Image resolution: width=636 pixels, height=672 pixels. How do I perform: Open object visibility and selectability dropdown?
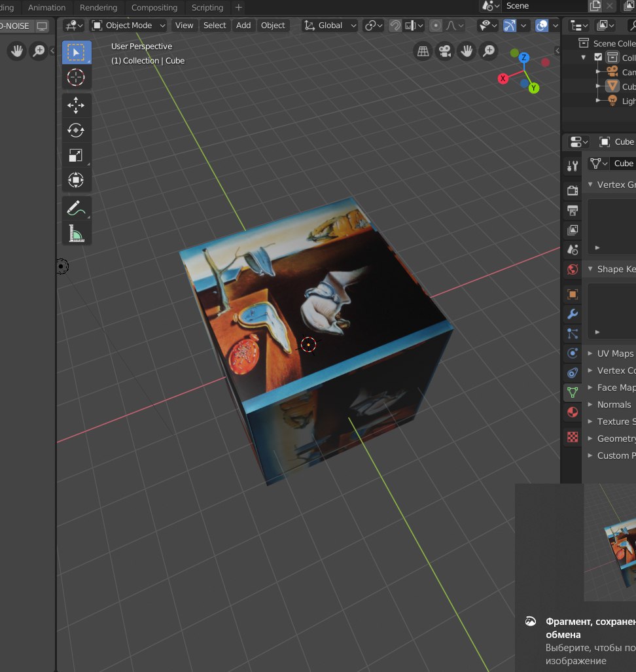(x=488, y=26)
